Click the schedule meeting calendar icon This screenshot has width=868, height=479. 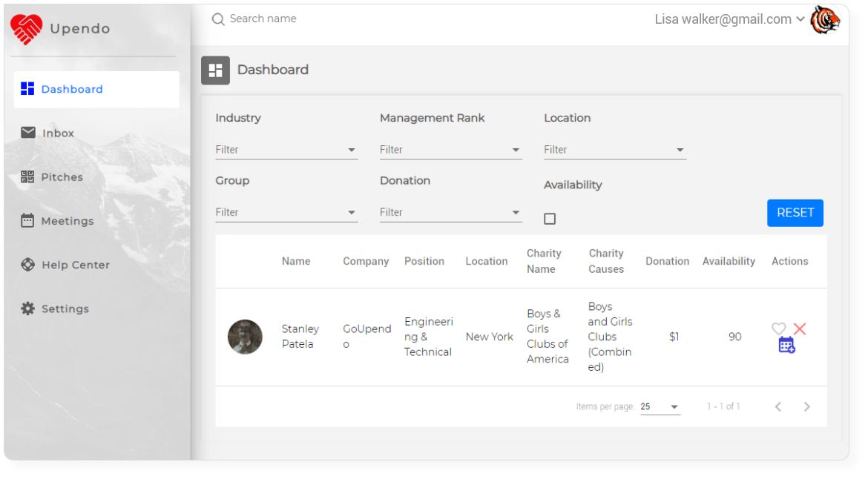pos(786,345)
